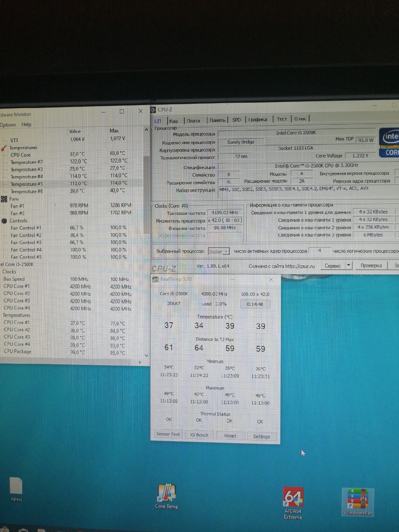Image resolution: width=399 pixels, height=532 pixels.
Task: Select the CPU Core #1 clock row showing 4200 MHz
Action: coord(71,286)
